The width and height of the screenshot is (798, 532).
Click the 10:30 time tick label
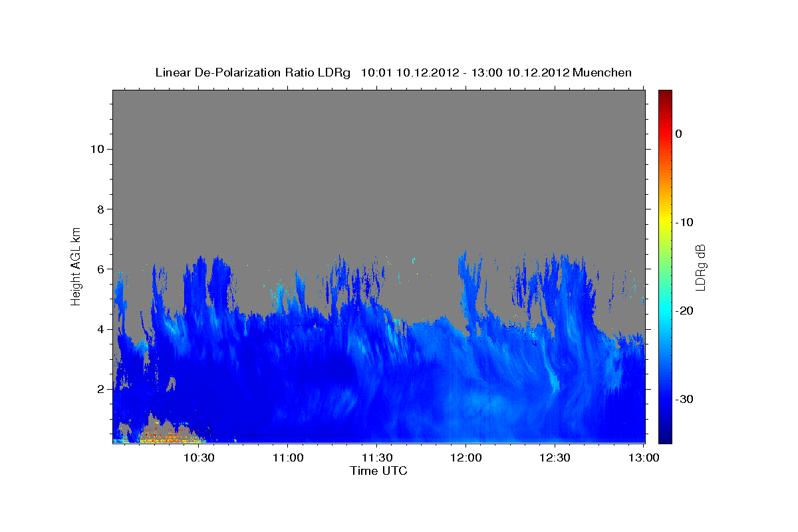(199, 458)
